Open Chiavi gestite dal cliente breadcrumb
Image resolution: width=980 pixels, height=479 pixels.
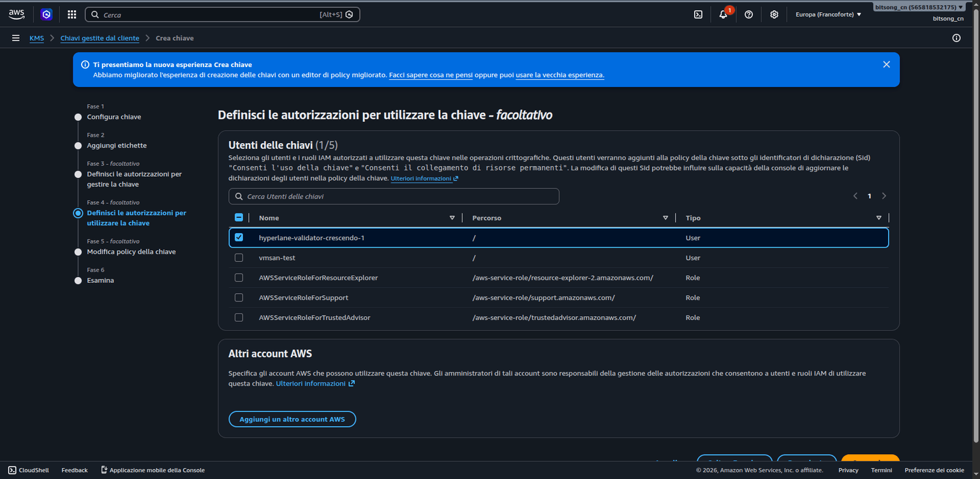pos(100,38)
